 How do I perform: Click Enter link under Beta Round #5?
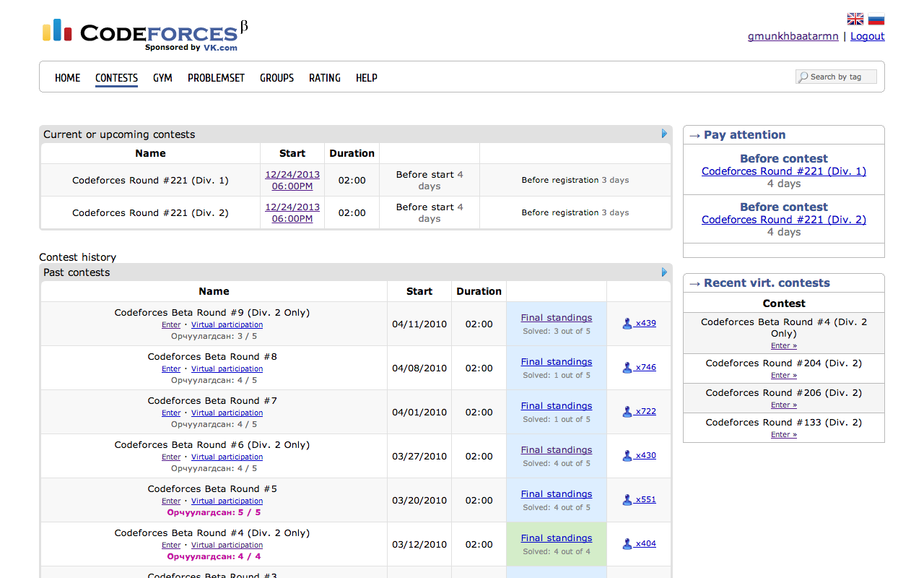point(171,501)
